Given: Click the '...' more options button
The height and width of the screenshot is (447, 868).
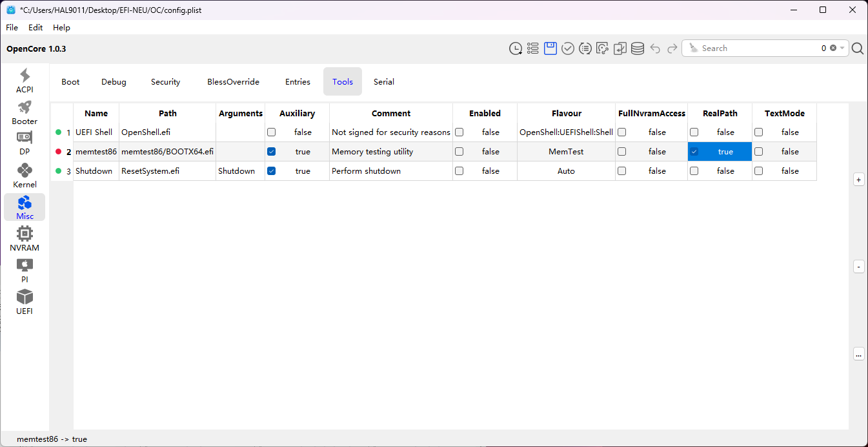Looking at the screenshot, I should tap(858, 354).
